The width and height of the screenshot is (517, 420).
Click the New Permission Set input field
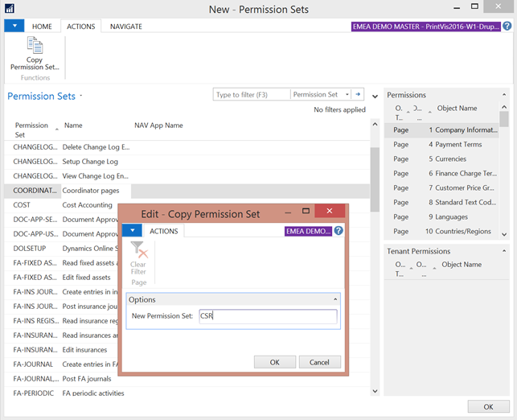(268, 316)
